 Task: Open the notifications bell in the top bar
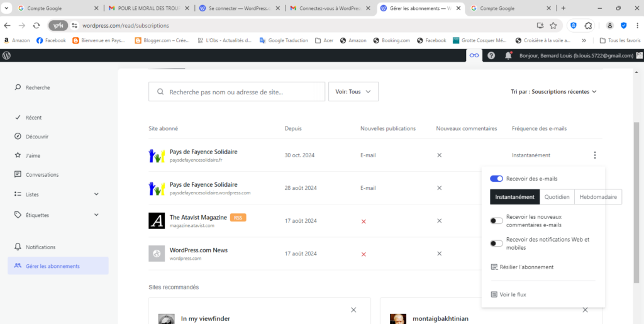coord(508,55)
